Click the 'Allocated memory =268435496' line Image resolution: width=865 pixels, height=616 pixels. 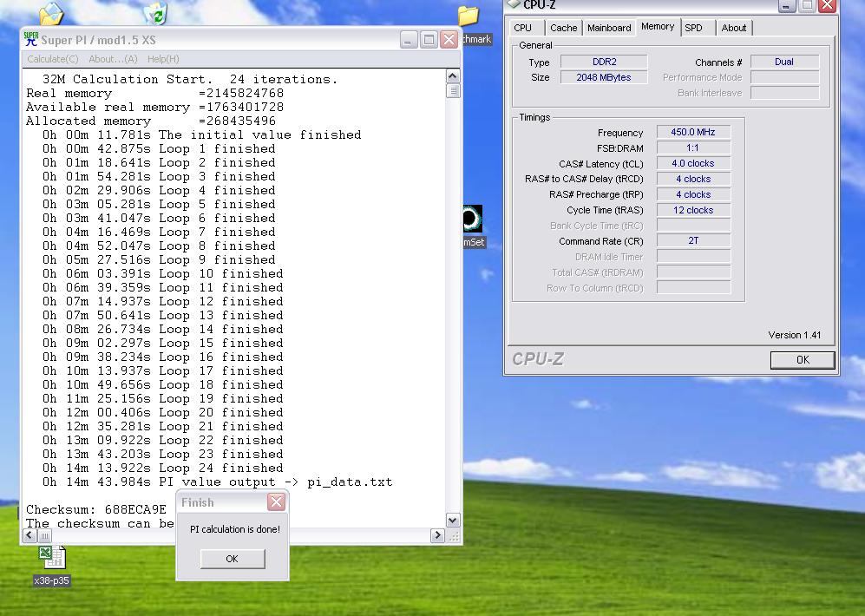click(151, 121)
